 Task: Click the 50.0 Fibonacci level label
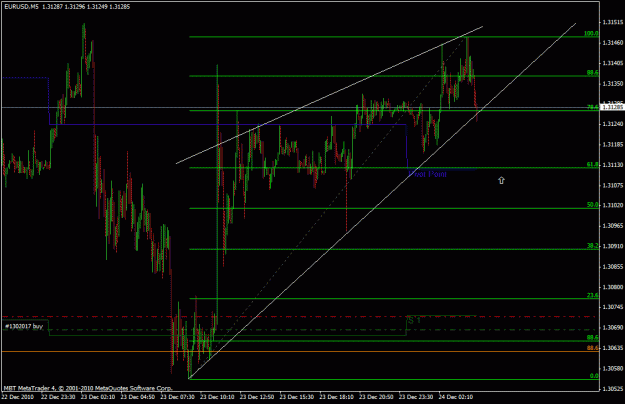pyautogui.click(x=592, y=205)
